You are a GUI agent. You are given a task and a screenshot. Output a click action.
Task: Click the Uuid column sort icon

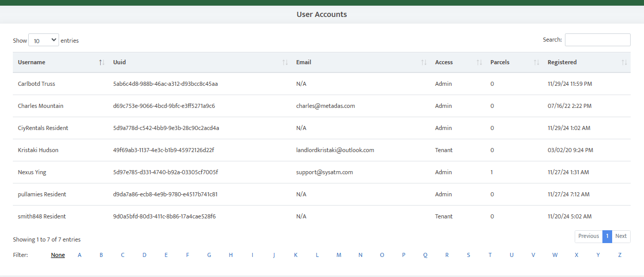(285, 62)
